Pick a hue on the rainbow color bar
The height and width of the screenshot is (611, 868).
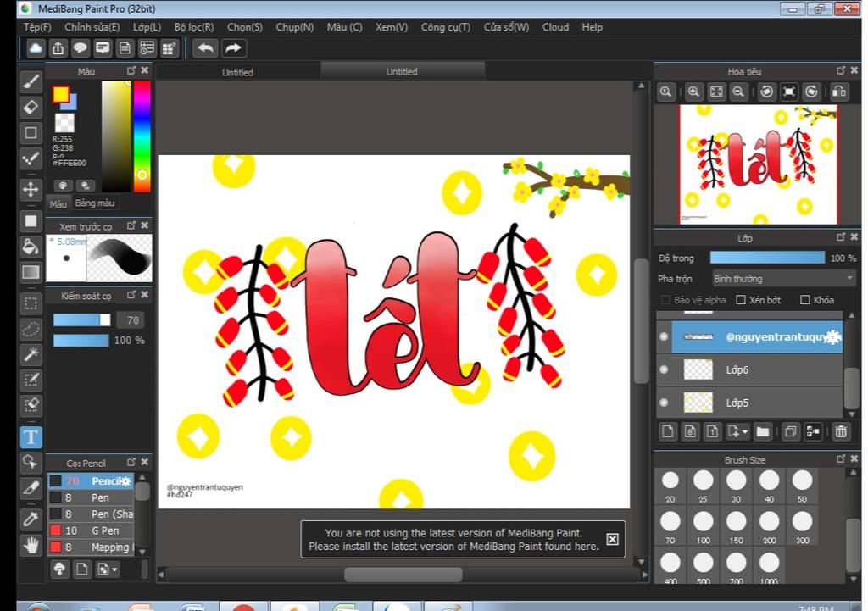pos(142,136)
